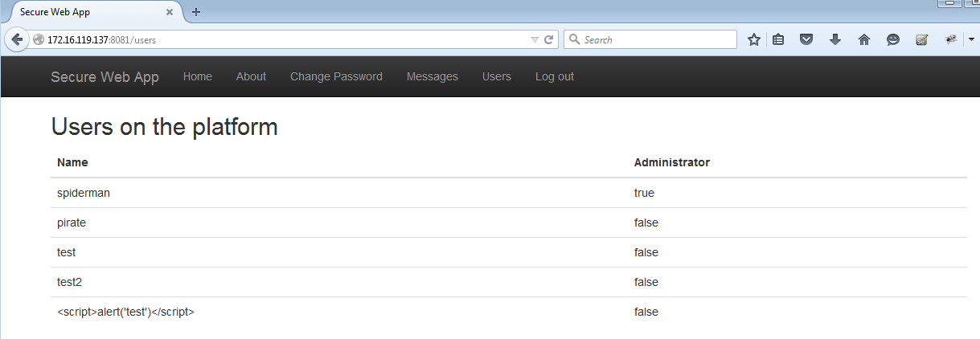980x339 pixels.
Task: Open the Selenium IDE toolbar icon
Action: [922, 39]
